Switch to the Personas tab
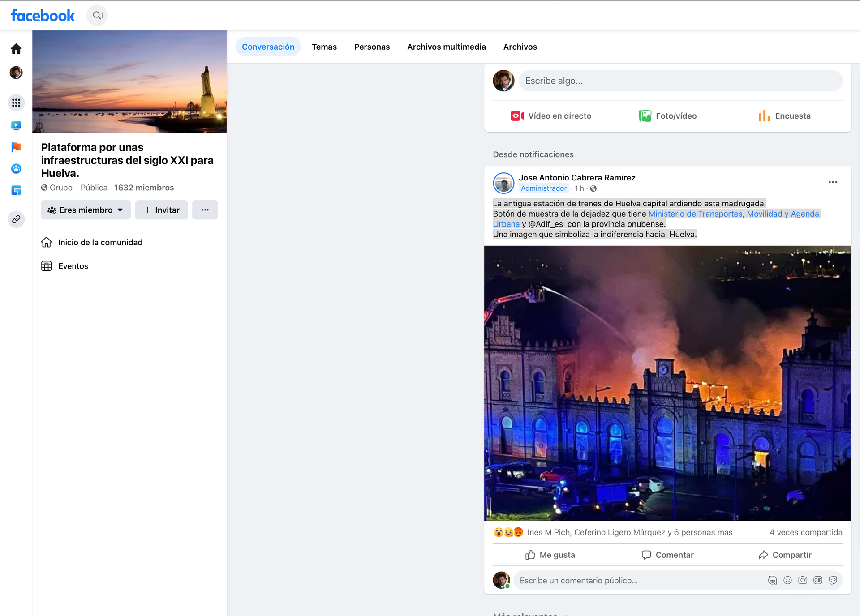The width and height of the screenshot is (860, 616). click(372, 47)
